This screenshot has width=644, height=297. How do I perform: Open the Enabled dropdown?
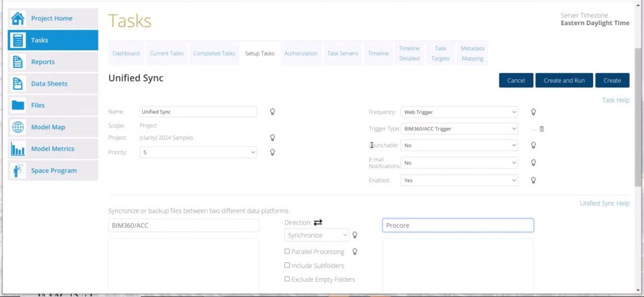click(x=459, y=181)
